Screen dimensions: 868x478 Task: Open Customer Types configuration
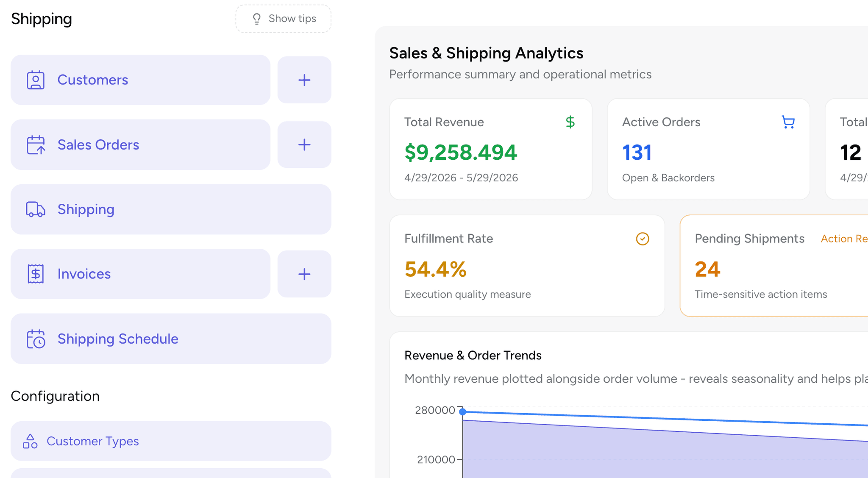click(171, 441)
